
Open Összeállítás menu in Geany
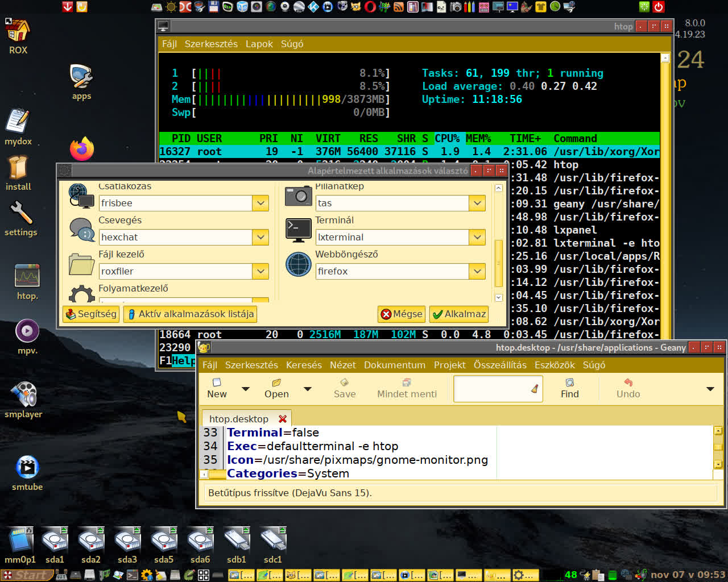[x=500, y=365]
